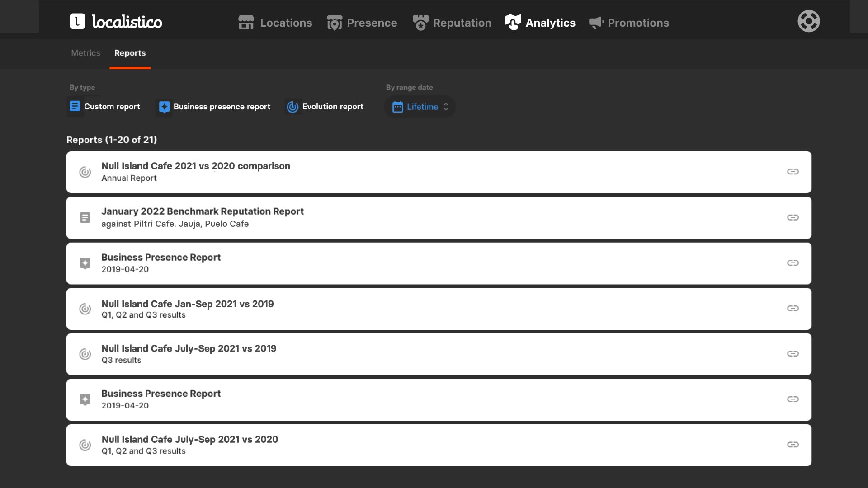Open the Lifetime date range dropdown
Image resolution: width=868 pixels, height=488 pixels.
coord(420,107)
